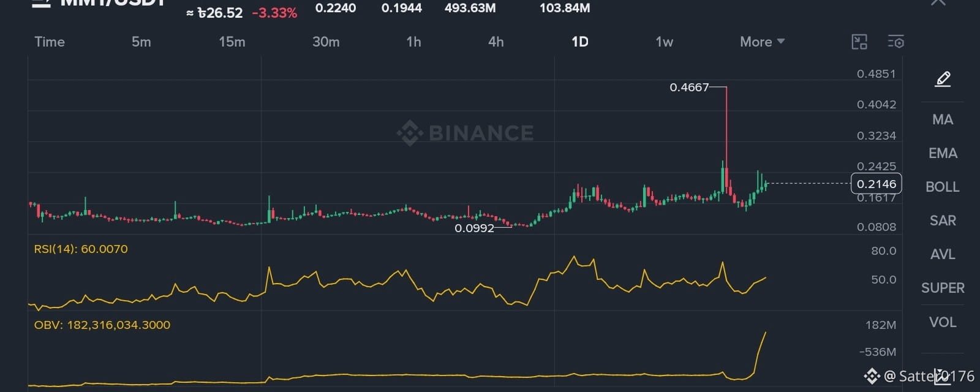Toggle the BOLL indicator
Screen dimensions: 980x392
[943, 187]
